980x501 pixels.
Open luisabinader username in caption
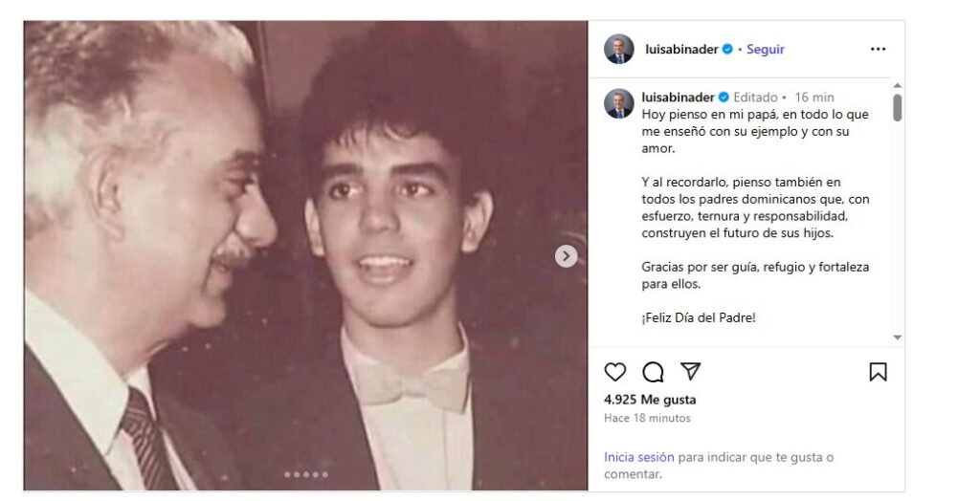(679, 98)
